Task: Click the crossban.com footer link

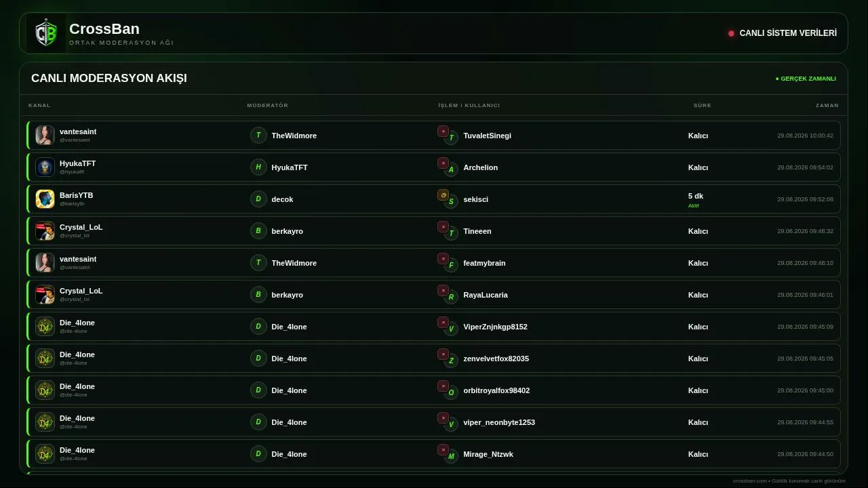Action: point(749,481)
